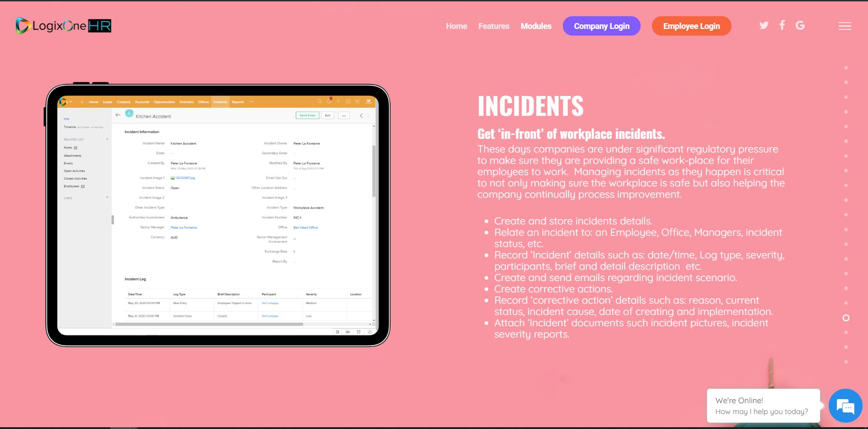Click the tablet screenshot of Kitchen Accident
The width and height of the screenshot is (868, 429).
pyautogui.click(x=217, y=215)
